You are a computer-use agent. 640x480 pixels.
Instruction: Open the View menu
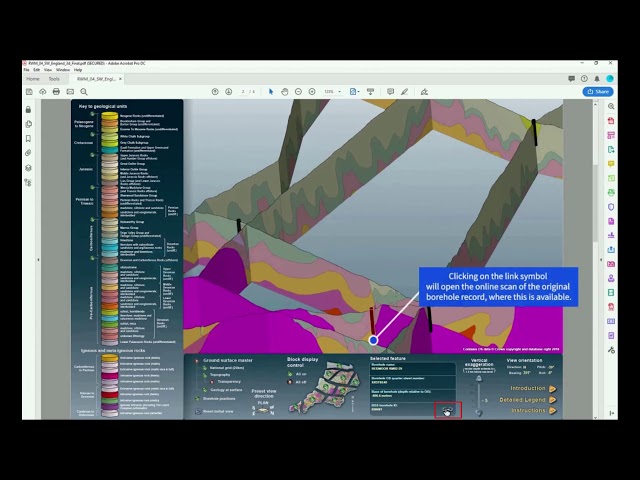coord(48,70)
